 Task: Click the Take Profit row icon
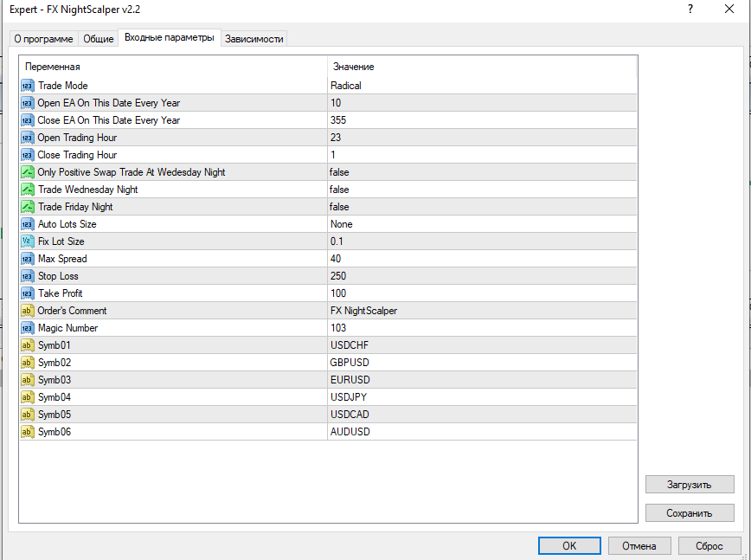click(28, 293)
